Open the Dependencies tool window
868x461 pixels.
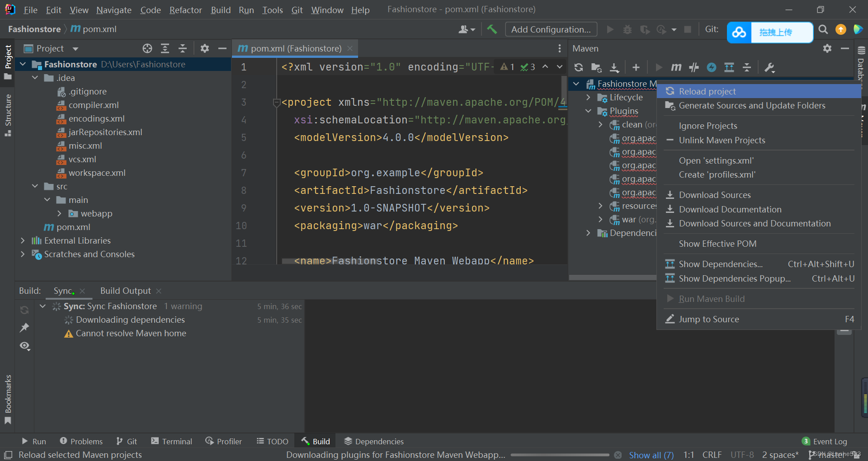[374, 441]
